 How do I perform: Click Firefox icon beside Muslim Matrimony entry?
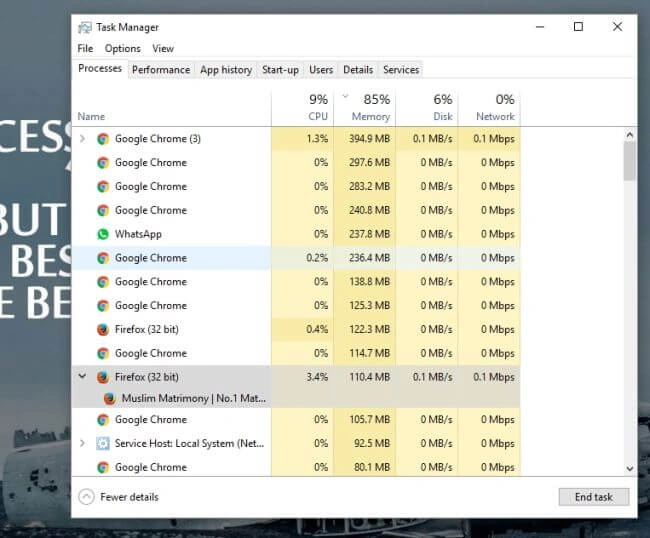tap(109, 398)
